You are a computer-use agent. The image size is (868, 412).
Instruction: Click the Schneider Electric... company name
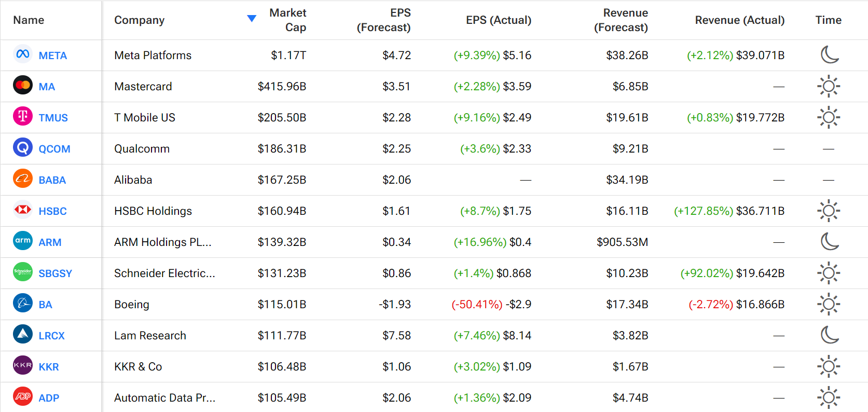coord(164,273)
